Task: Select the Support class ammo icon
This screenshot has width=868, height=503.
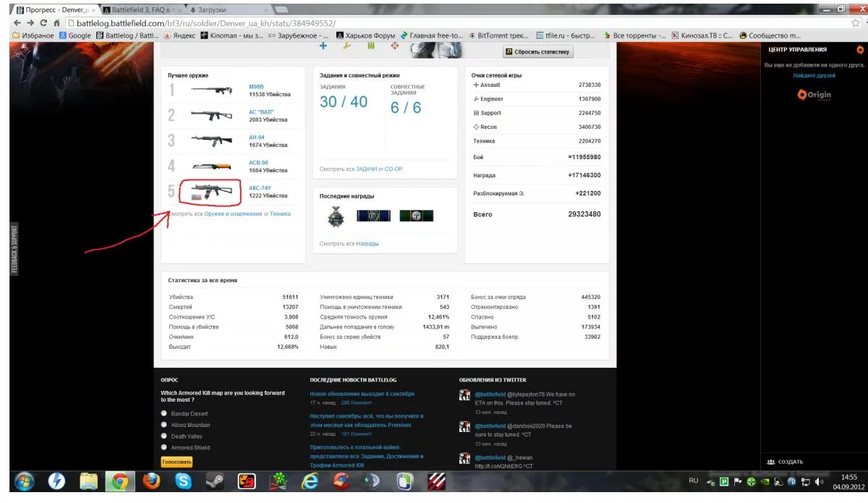Action: coord(371,46)
